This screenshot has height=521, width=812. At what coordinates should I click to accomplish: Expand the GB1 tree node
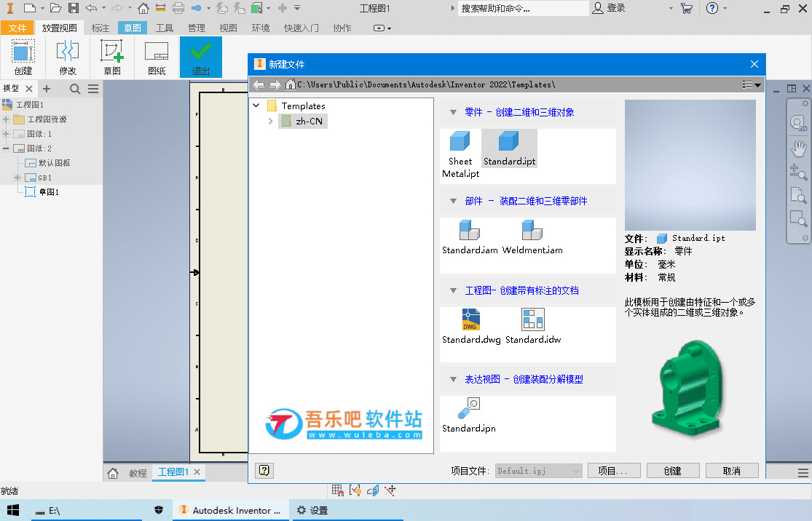pos(17,178)
